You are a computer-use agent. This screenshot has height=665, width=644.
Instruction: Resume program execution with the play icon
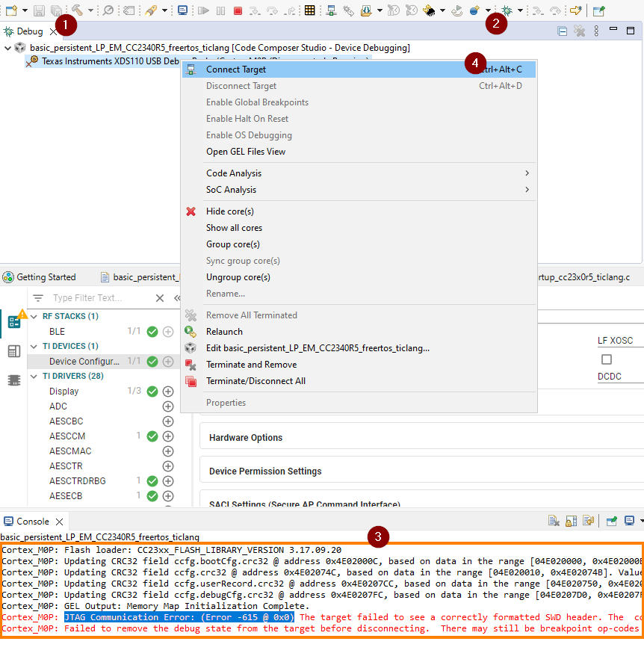point(203,9)
